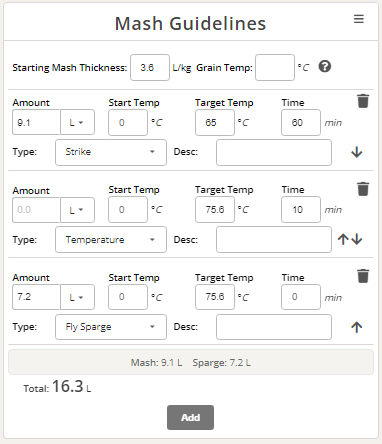
Task: Move the Strike step down with arrow
Action: click(x=357, y=152)
